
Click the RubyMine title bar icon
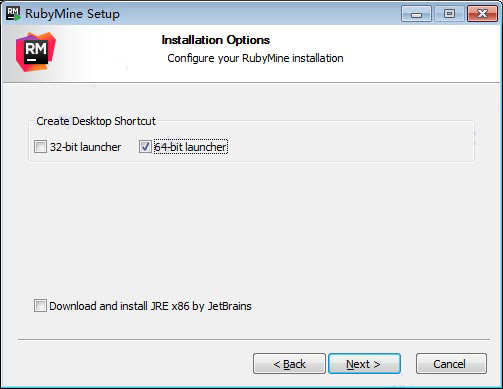click(13, 14)
